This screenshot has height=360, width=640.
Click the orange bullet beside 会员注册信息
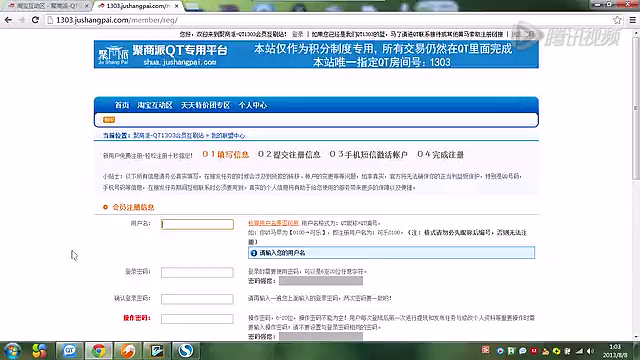pos(105,207)
